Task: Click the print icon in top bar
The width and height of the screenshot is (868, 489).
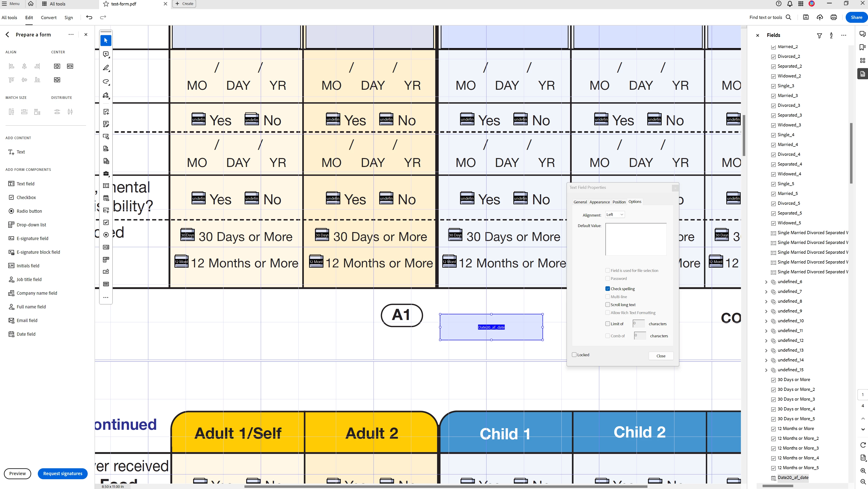Action: [834, 17]
